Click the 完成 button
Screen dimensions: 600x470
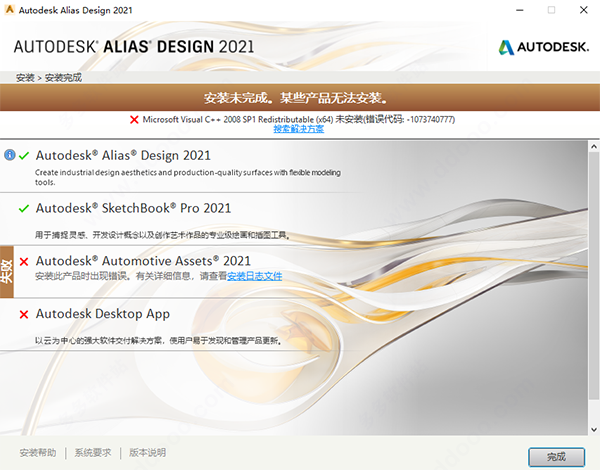tap(556, 457)
